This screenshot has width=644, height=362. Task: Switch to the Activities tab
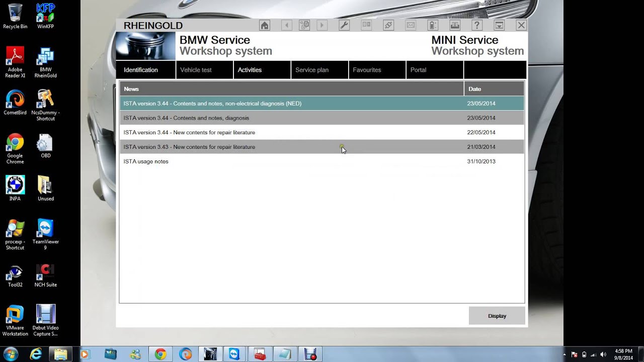coord(262,70)
